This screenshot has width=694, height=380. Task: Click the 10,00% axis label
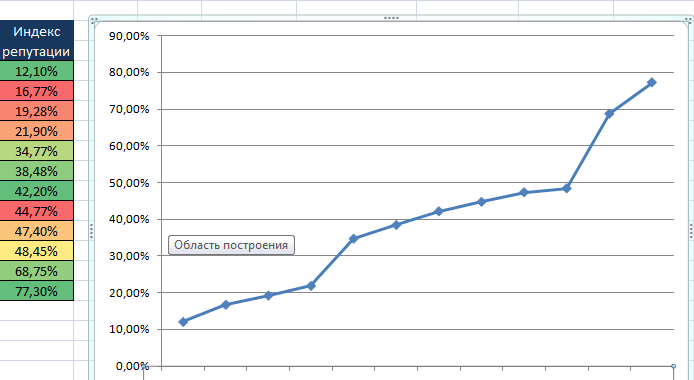tap(129, 329)
